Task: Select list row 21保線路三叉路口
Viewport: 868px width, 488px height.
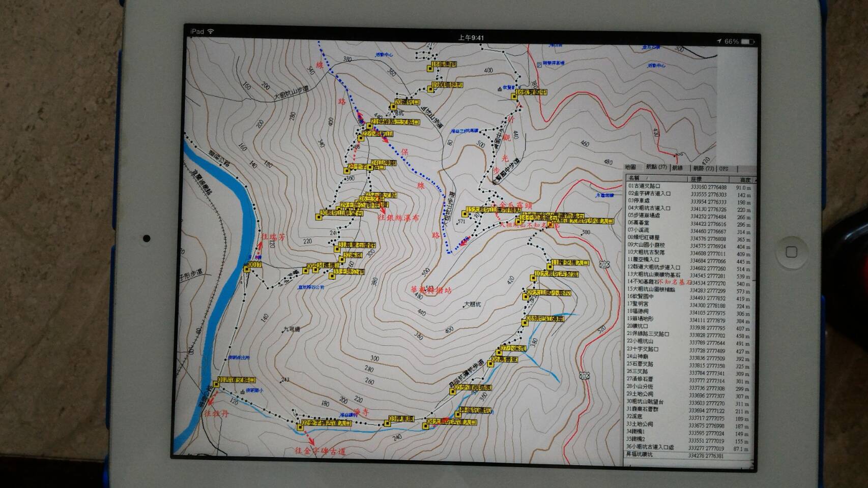Action: click(689, 334)
